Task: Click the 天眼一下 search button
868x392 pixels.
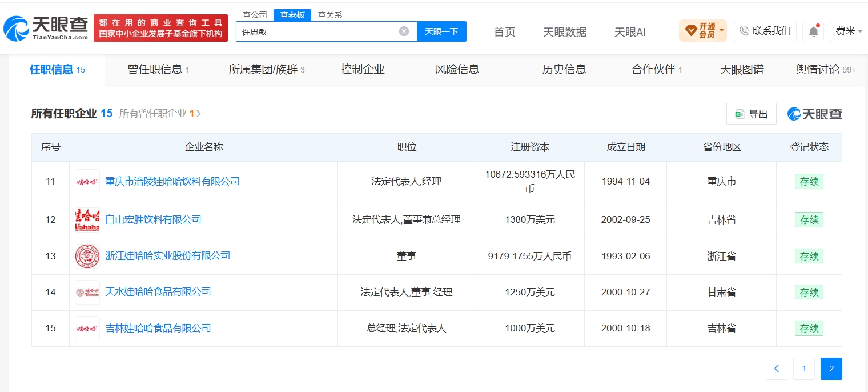Action: coord(441,31)
